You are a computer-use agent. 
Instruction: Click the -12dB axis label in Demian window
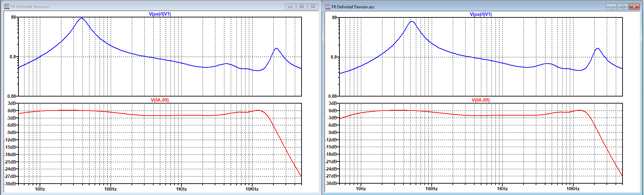click(331, 140)
